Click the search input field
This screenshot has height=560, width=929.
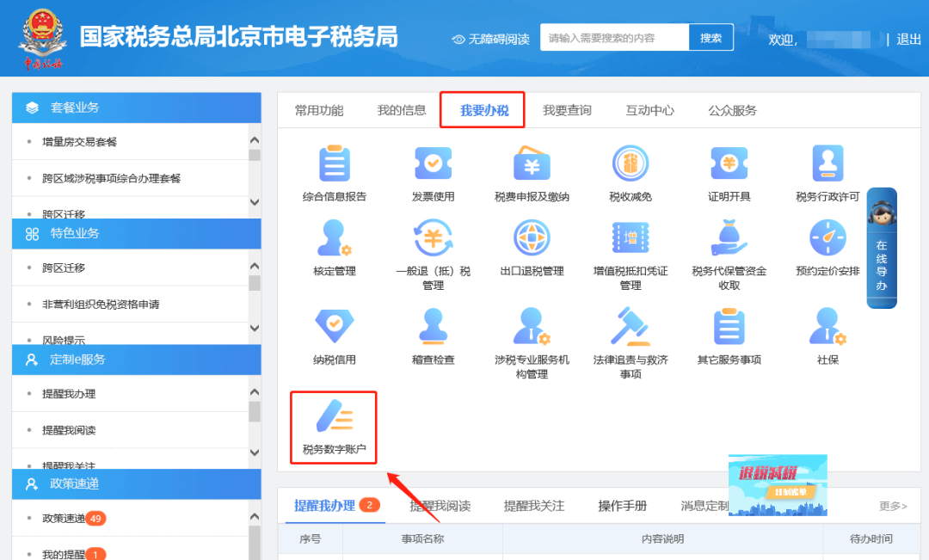pos(614,38)
